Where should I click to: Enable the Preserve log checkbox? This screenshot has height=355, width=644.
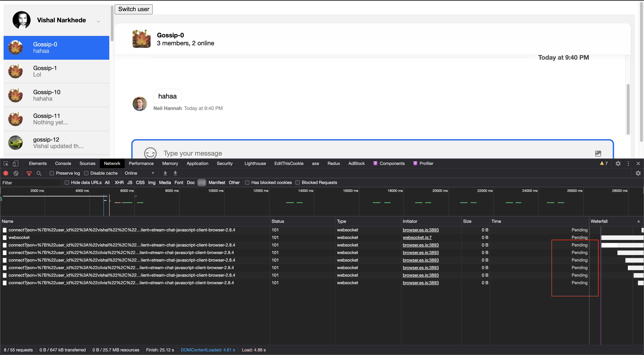52,173
